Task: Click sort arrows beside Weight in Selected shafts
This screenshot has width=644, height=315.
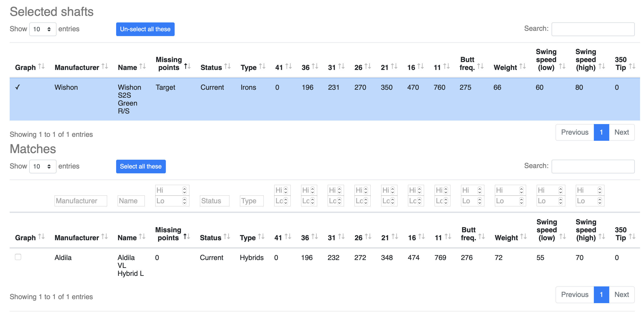Action: click(523, 66)
